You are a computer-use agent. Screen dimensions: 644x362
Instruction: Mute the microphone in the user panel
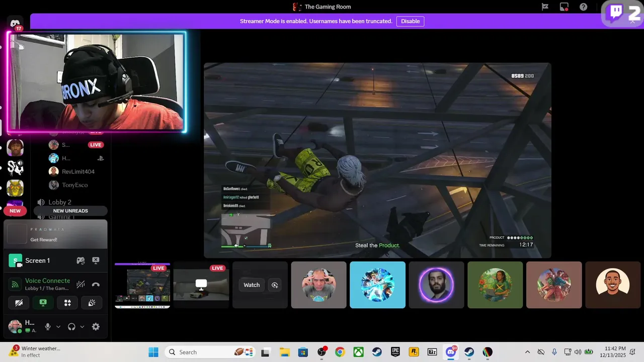click(48, 327)
